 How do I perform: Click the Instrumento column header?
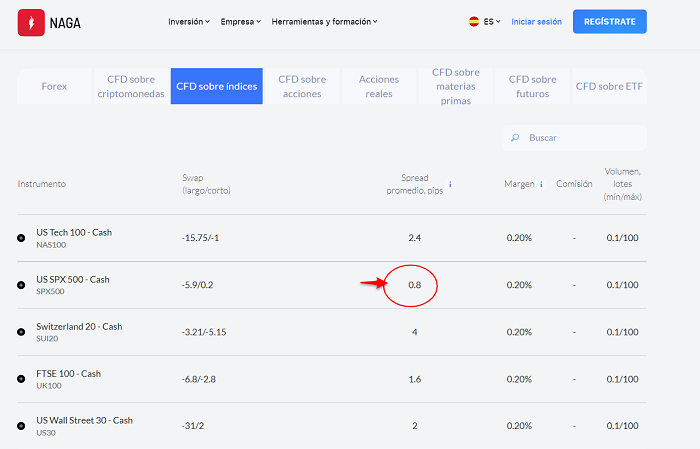tap(42, 184)
